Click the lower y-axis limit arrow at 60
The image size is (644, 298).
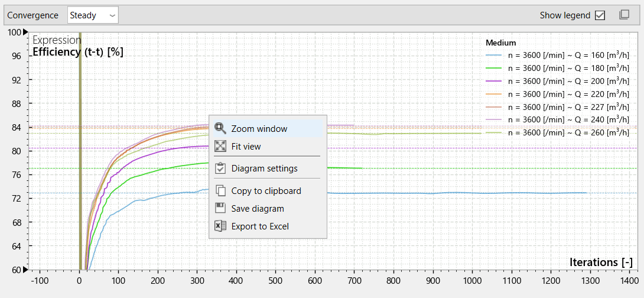tap(25, 270)
